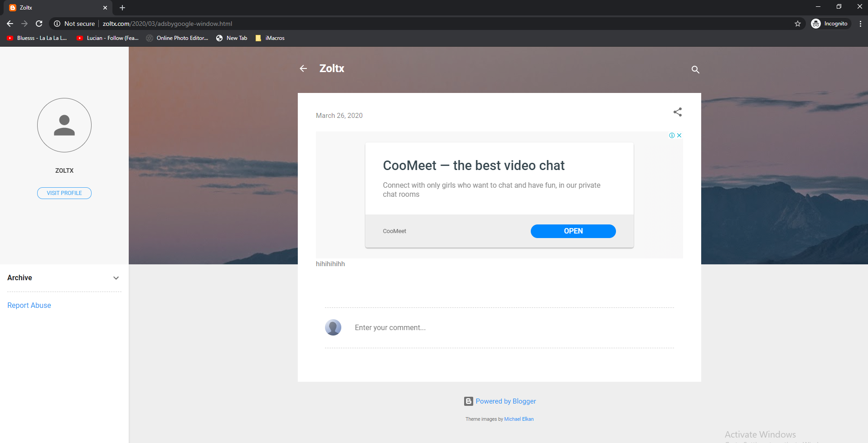Image resolution: width=868 pixels, height=443 pixels.
Task: Click the browser back arrow
Action: (x=10, y=24)
